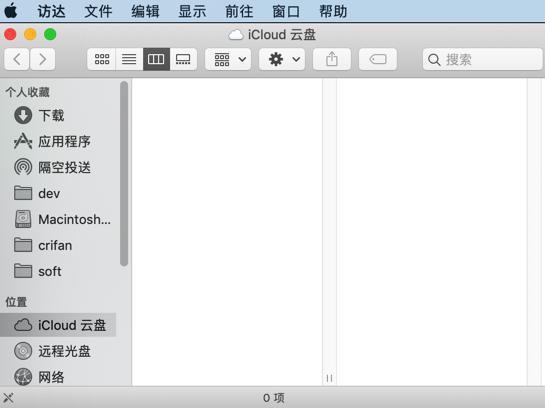
Task: Open the 帮助 menu
Action: [333, 11]
